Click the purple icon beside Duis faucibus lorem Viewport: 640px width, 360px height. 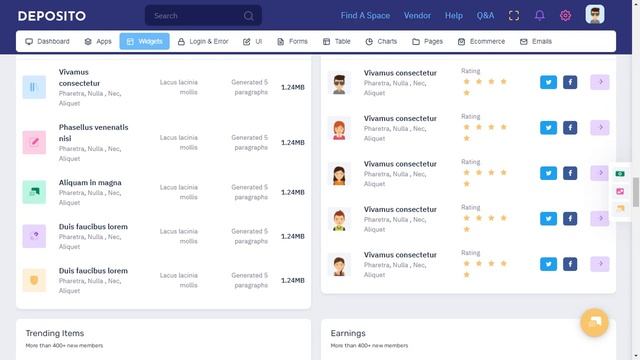click(34, 236)
